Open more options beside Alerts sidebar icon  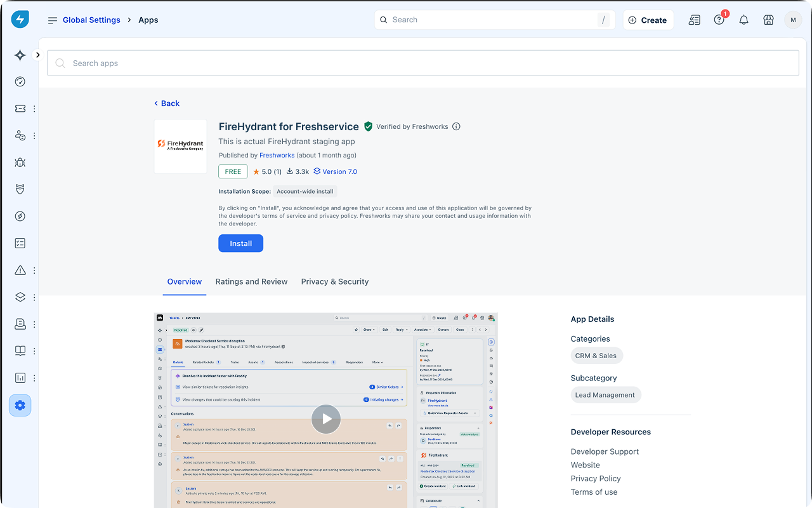click(x=34, y=270)
